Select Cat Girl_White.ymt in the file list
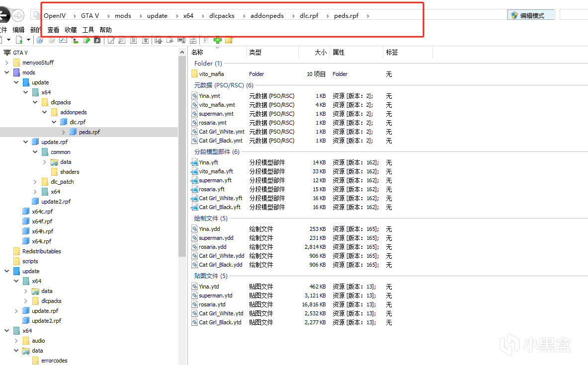This screenshot has height=365, width=588. [222, 132]
